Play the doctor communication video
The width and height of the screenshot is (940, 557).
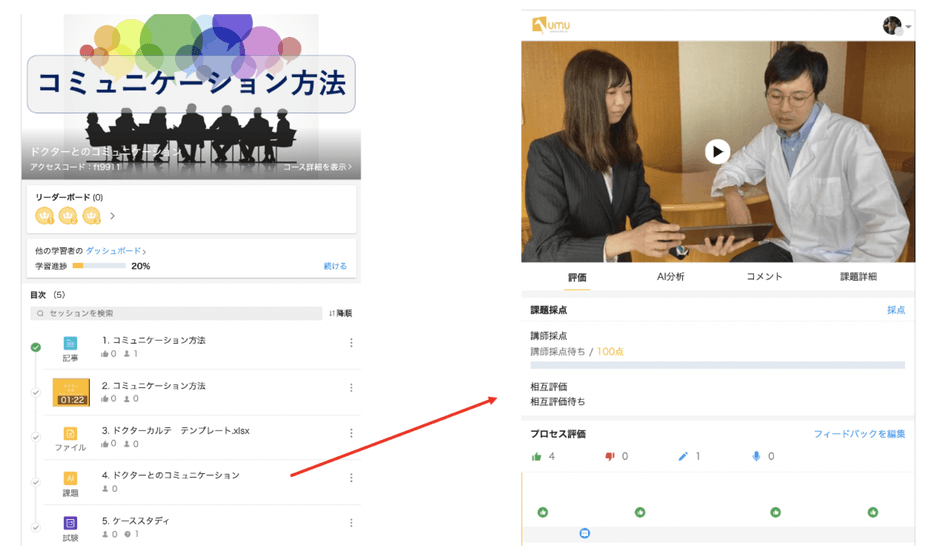pyautogui.click(x=717, y=151)
